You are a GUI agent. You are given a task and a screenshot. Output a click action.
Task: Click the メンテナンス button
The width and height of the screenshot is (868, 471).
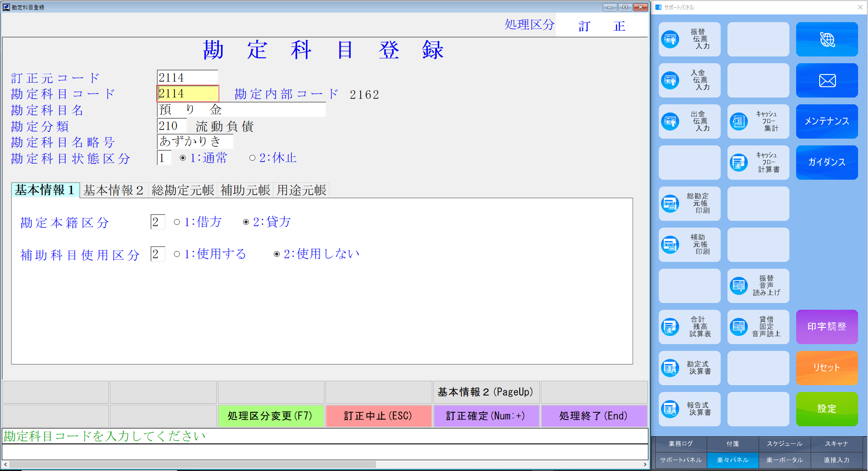point(827,121)
